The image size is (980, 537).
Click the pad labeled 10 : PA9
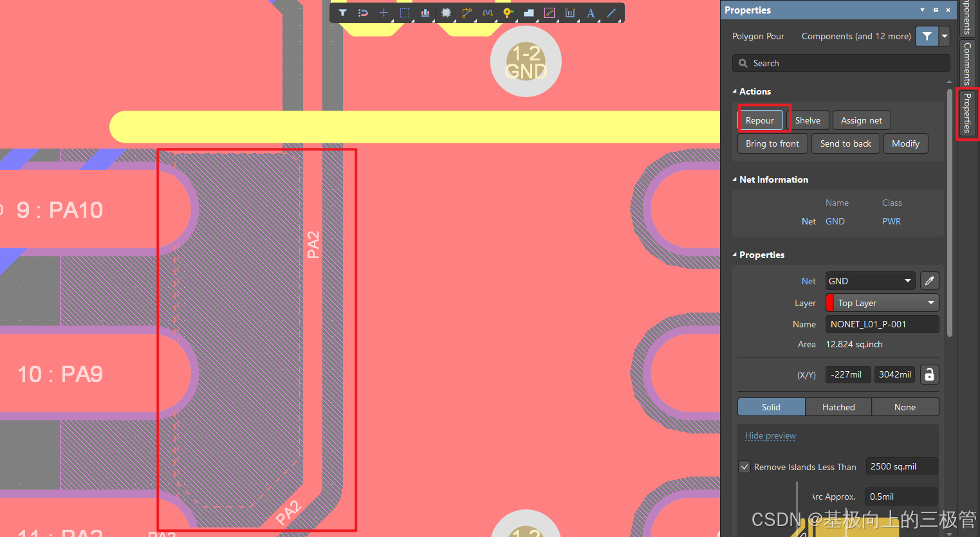tap(97, 374)
